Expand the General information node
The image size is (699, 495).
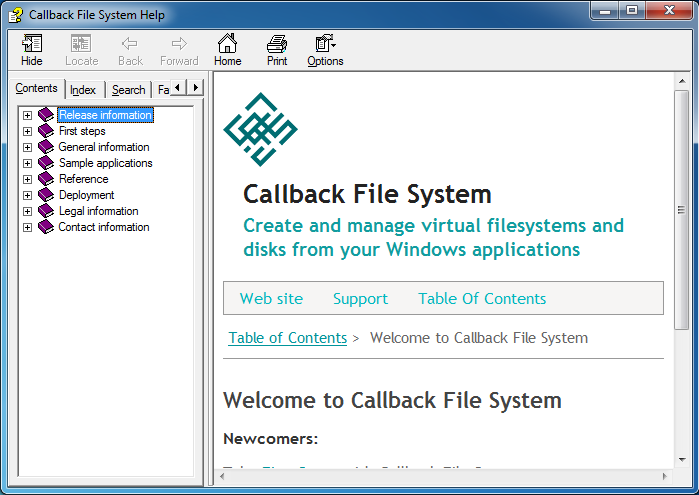coord(28,148)
